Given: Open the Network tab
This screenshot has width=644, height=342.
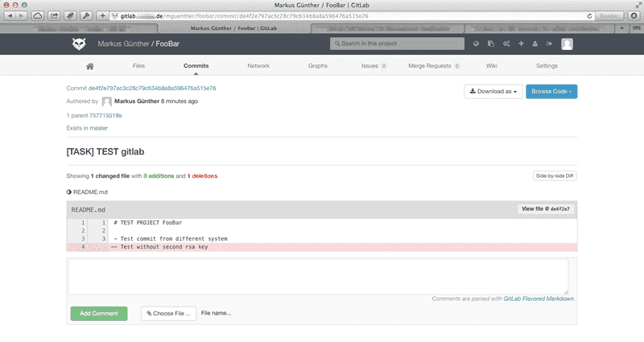Looking at the screenshot, I should tap(258, 66).
